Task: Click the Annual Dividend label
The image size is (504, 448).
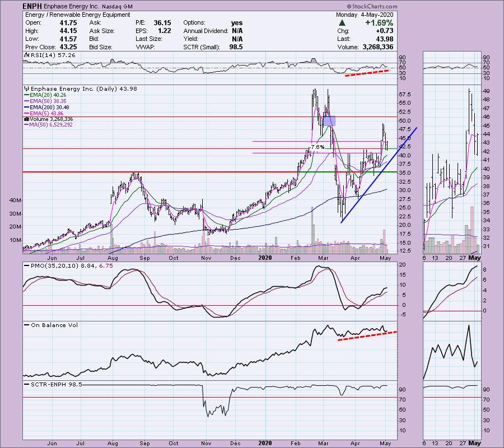Action: click(x=206, y=31)
